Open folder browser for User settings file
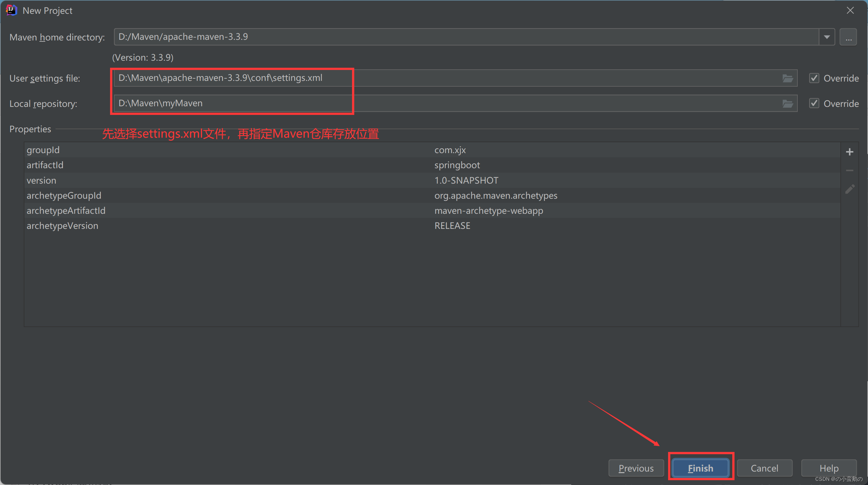This screenshot has height=485, width=868. [x=787, y=78]
